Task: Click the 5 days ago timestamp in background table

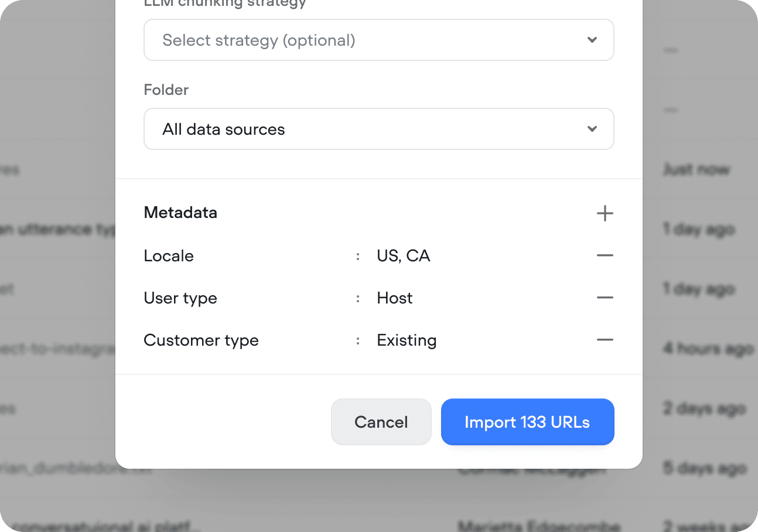Action: (705, 469)
